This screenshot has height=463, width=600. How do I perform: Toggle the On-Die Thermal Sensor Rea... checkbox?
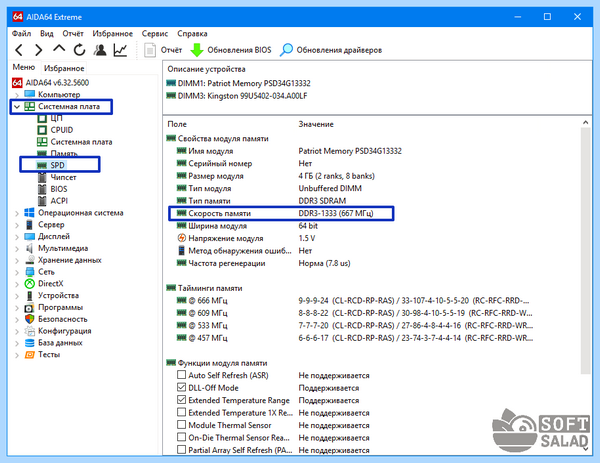181,437
